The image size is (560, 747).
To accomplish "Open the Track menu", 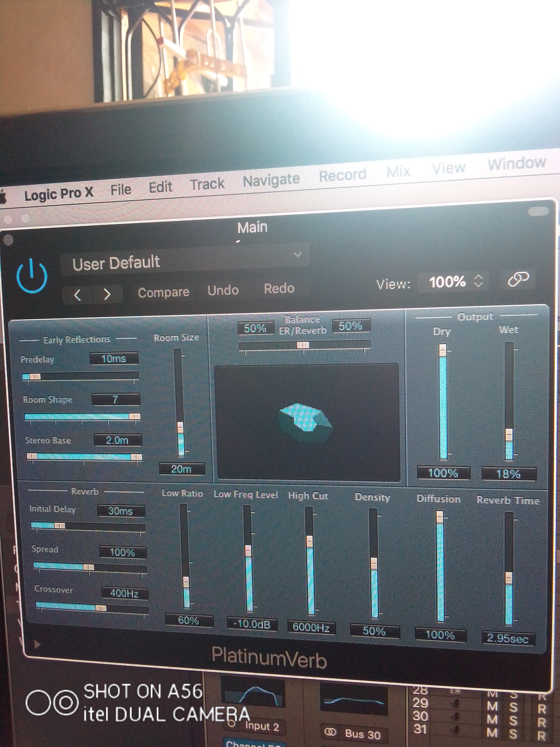I will (207, 184).
